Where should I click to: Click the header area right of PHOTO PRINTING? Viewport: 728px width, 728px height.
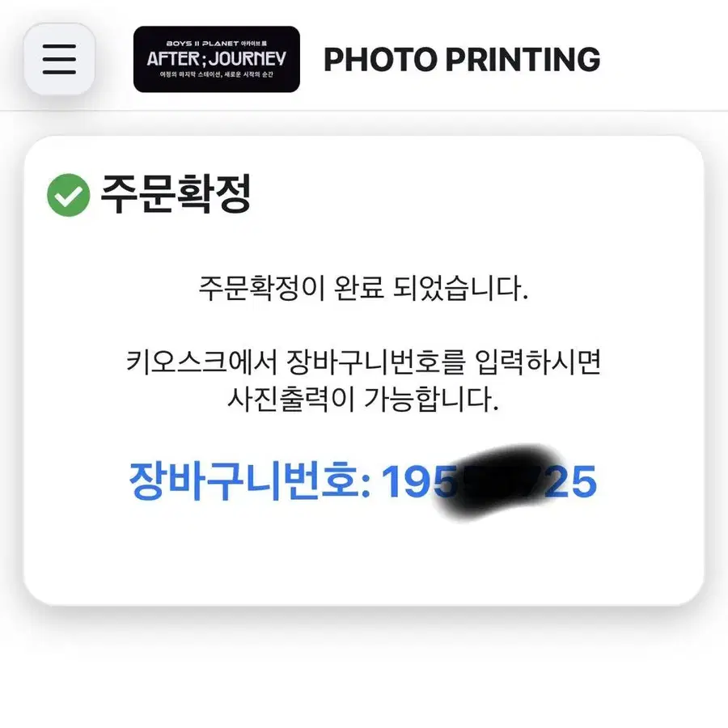click(664, 59)
